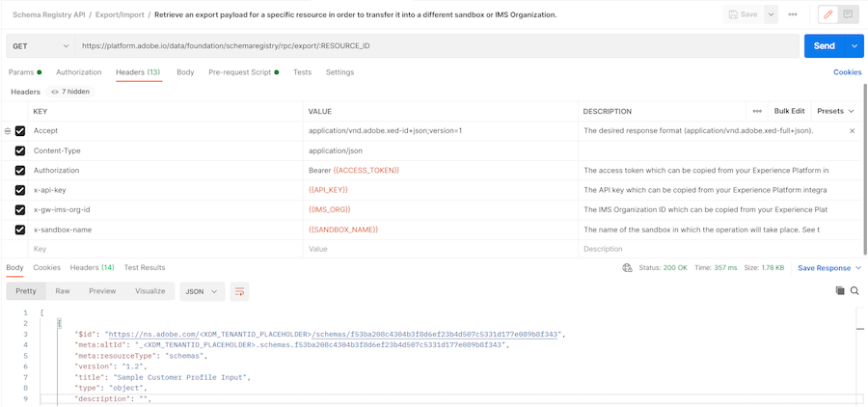Screen dimensions: 868x407
Task: Click the request URL field
Action: [x=437, y=46]
